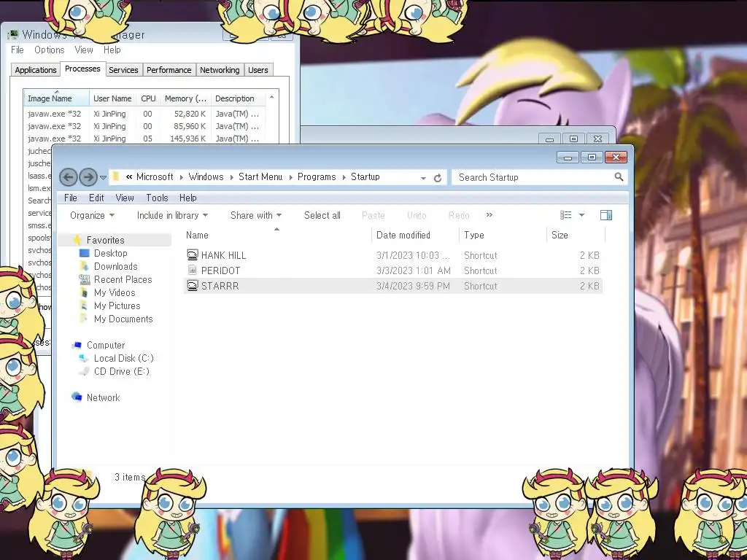Open the address bar history dropdown

(423, 178)
